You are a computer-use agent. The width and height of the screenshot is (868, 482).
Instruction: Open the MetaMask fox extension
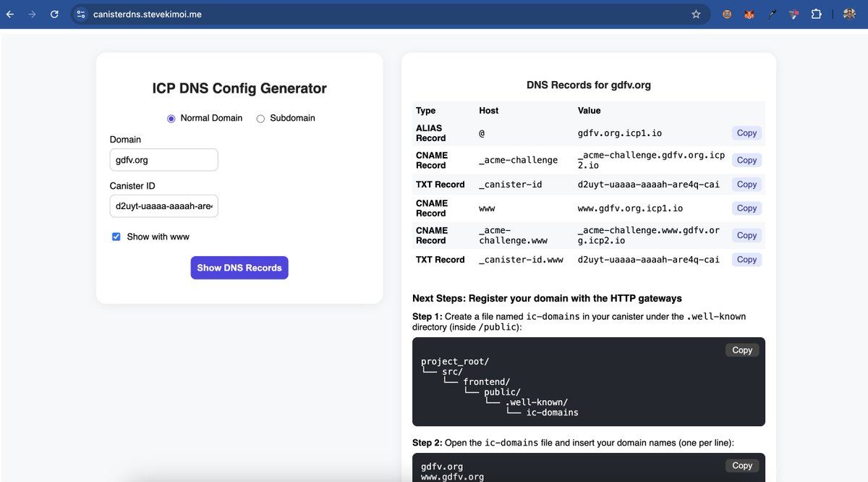[x=749, y=14]
